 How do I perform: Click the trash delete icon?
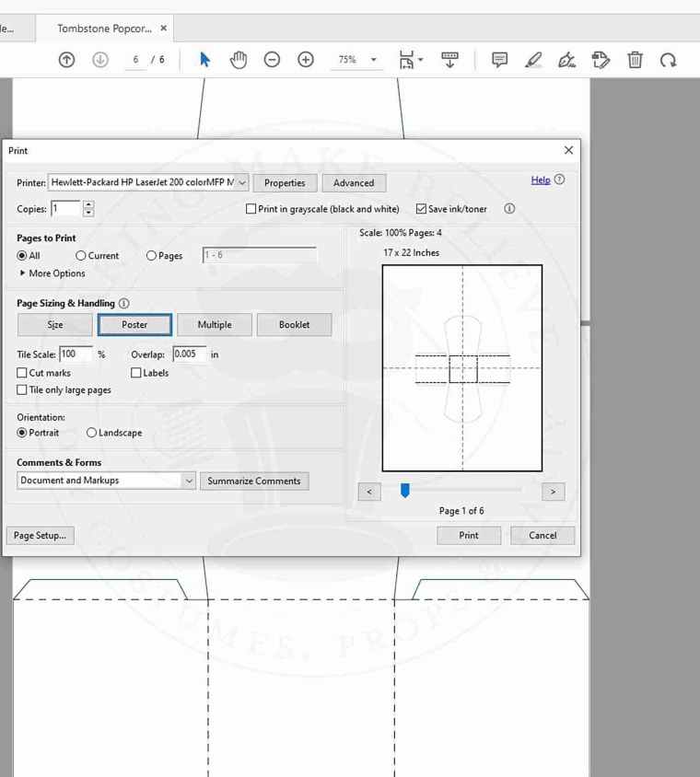(x=635, y=60)
